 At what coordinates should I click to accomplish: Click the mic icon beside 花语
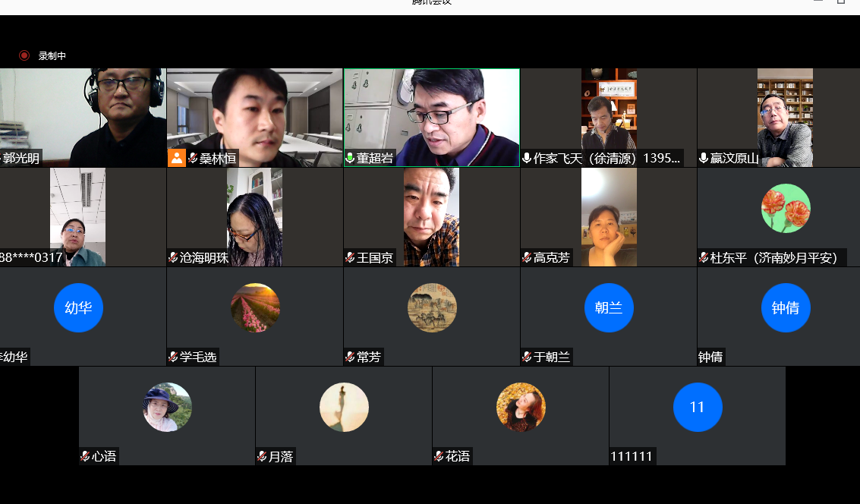(439, 456)
